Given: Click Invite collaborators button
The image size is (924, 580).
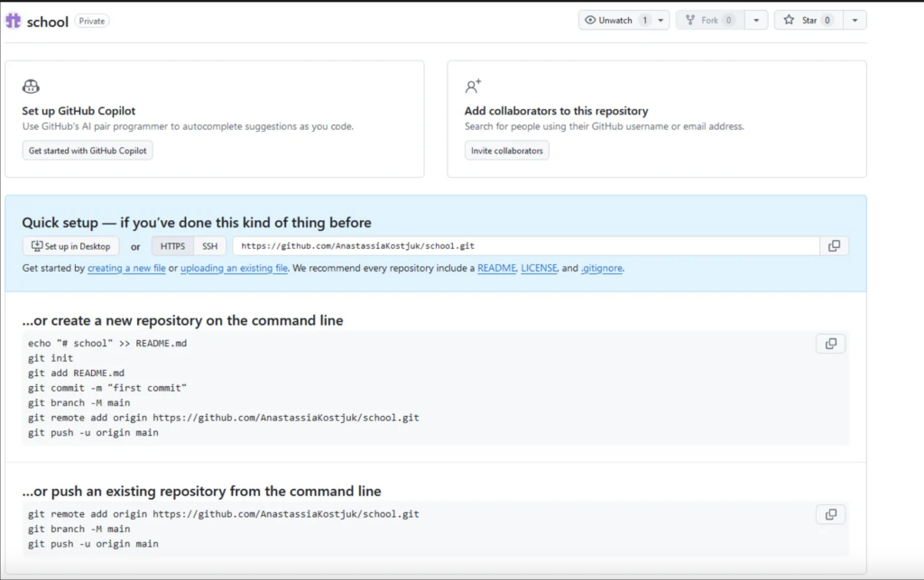Looking at the screenshot, I should pos(507,151).
